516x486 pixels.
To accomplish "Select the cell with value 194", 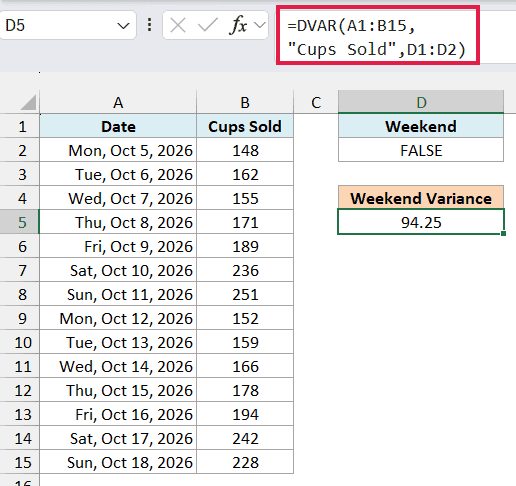I will (245, 414).
